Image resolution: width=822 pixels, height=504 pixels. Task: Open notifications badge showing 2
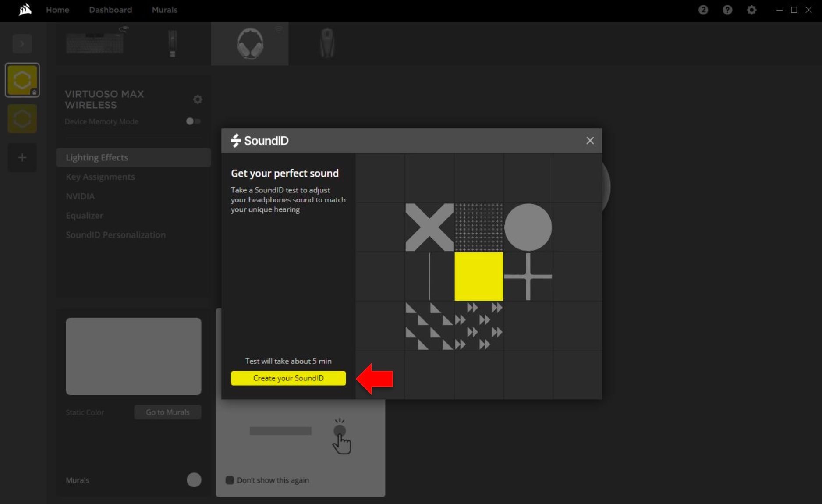click(x=703, y=10)
